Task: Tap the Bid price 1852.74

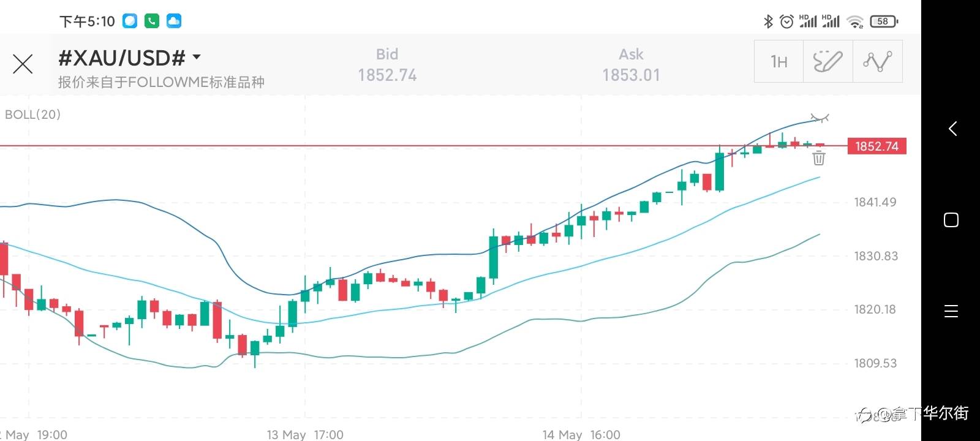Action: pos(387,75)
